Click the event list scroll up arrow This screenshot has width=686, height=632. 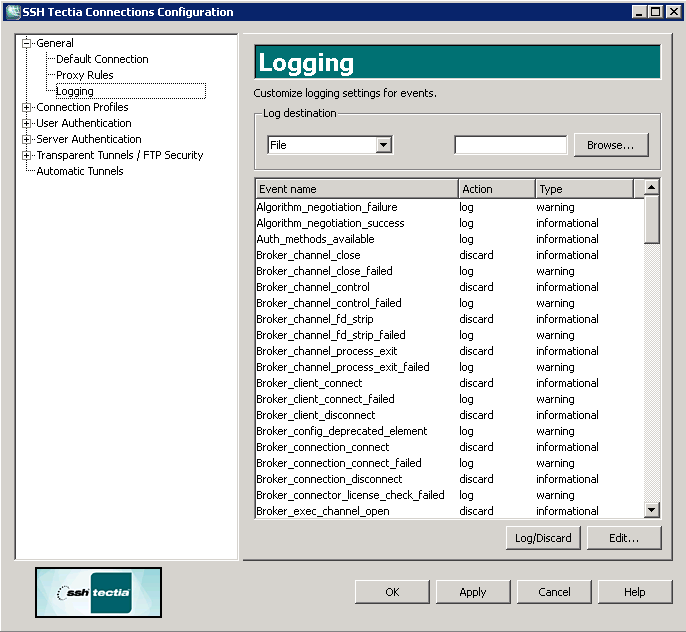(x=651, y=188)
